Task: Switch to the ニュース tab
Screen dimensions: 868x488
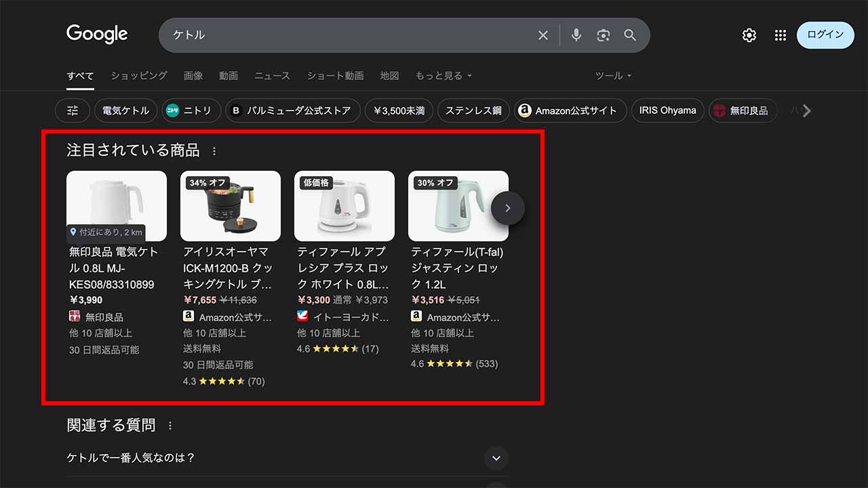Action: pyautogui.click(x=272, y=76)
